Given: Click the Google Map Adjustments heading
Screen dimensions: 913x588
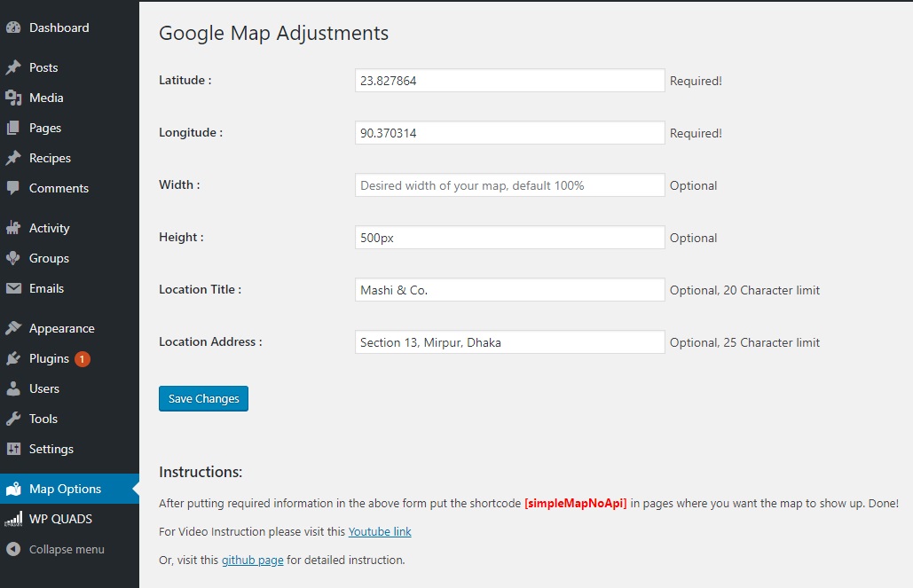Looking at the screenshot, I should coord(273,33).
